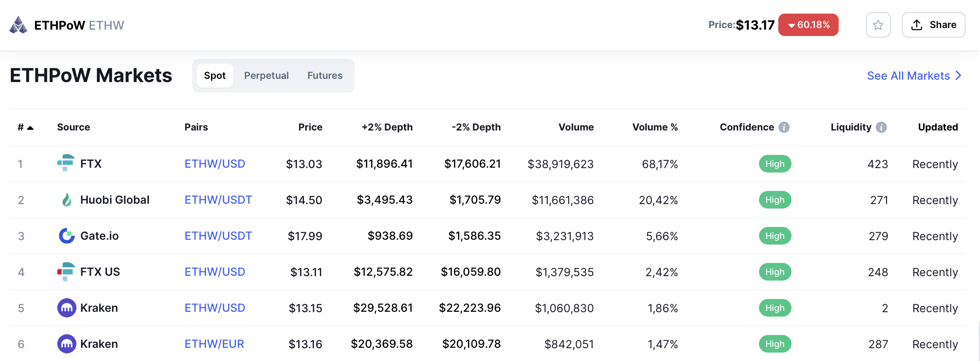Add ETHPoW to watchlist with star icon
Screen dimensions: 980x361
(878, 25)
